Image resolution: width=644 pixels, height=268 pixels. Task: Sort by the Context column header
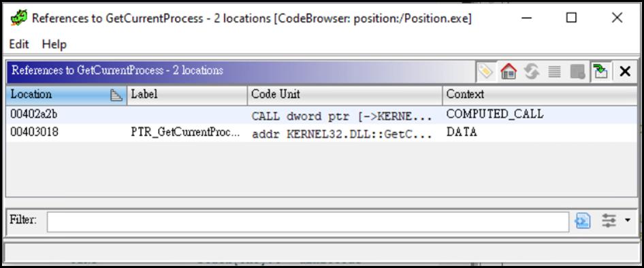(x=540, y=95)
